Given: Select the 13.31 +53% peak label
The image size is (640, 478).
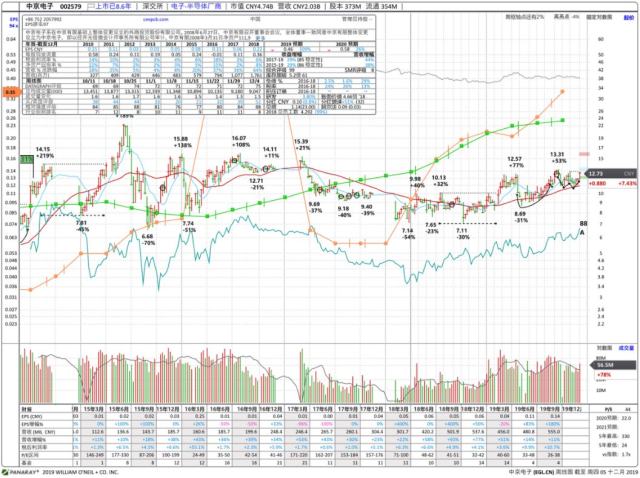Looking at the screenshot, I should (557, 157).
